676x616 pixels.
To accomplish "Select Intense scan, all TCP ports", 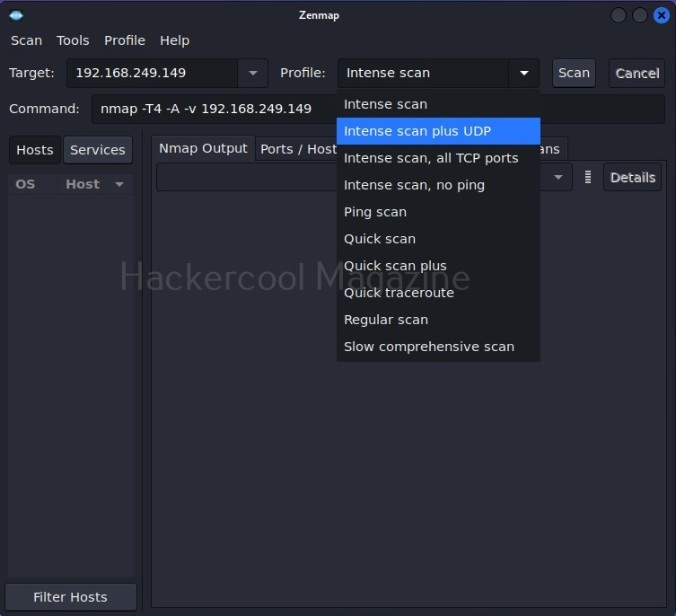I will 438,158.
